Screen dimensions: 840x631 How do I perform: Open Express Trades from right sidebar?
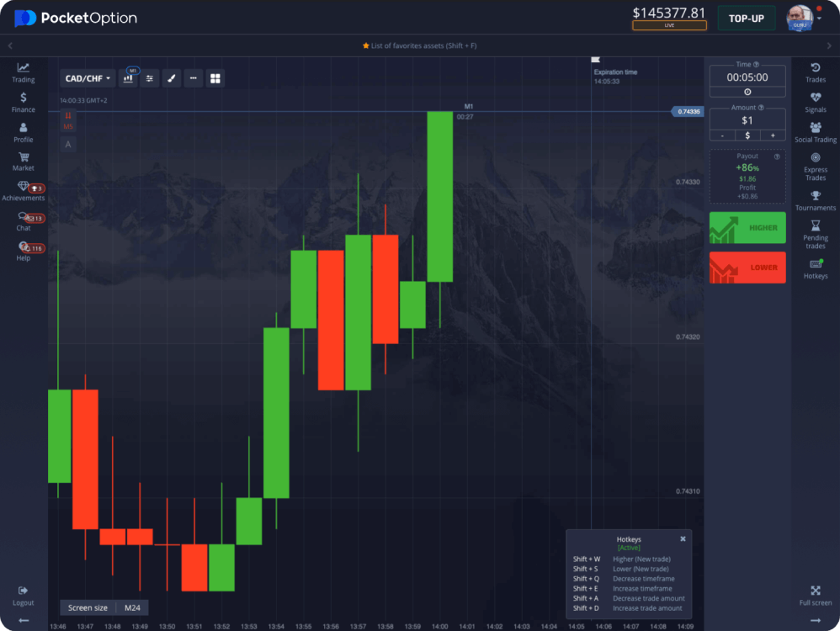(x=815, y=167)
